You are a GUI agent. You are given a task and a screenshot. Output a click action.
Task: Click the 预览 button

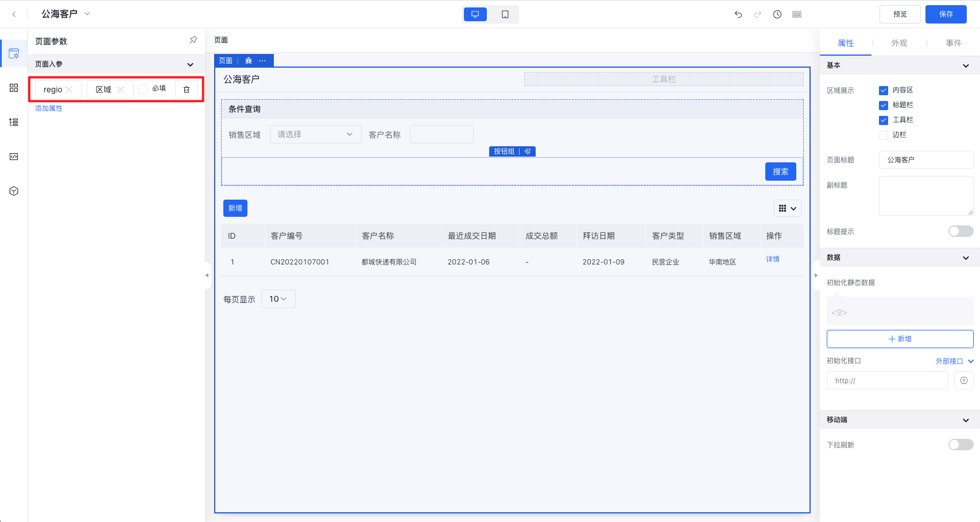tap(900, 14)
